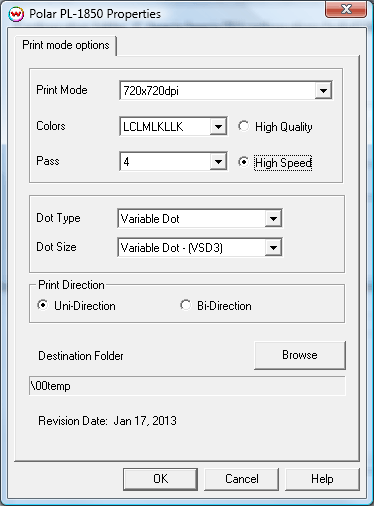Open Help for print properties

click(322, 479)
